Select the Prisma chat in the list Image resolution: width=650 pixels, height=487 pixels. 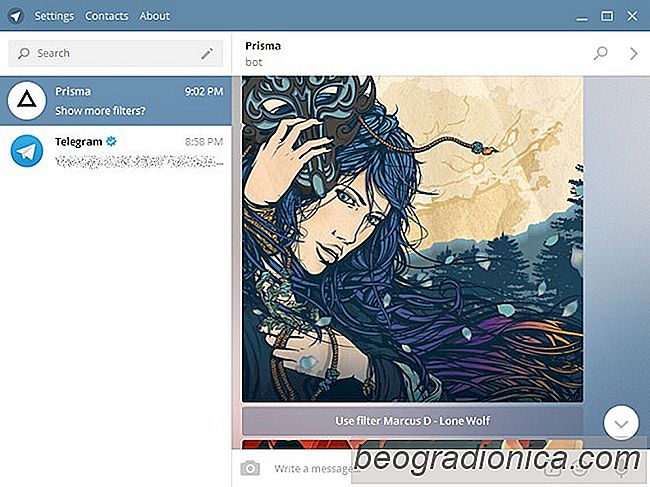pos(116,101)
